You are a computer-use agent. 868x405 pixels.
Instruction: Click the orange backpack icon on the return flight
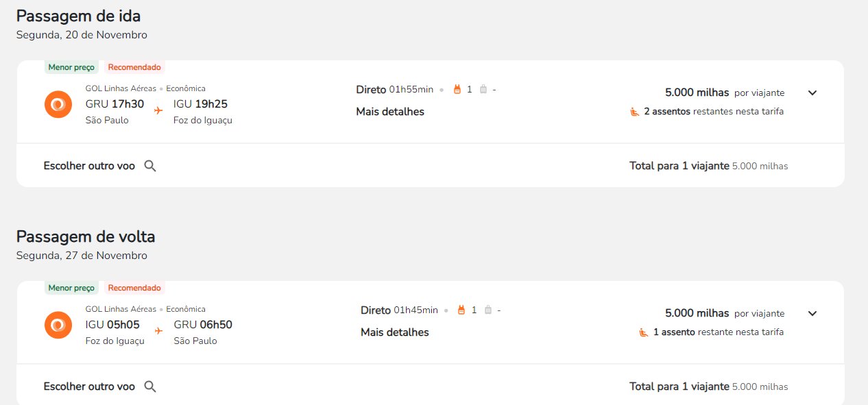pos(461,310)
